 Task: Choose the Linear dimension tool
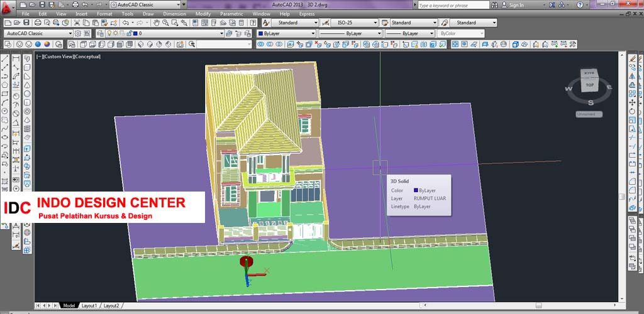click(16, 58)
